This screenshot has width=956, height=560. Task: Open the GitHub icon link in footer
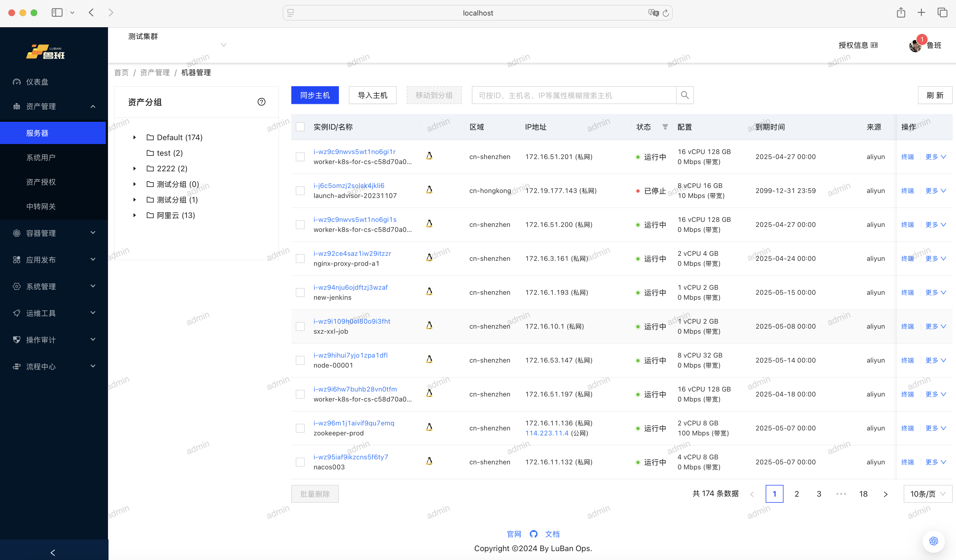click(x=533, y=534)
